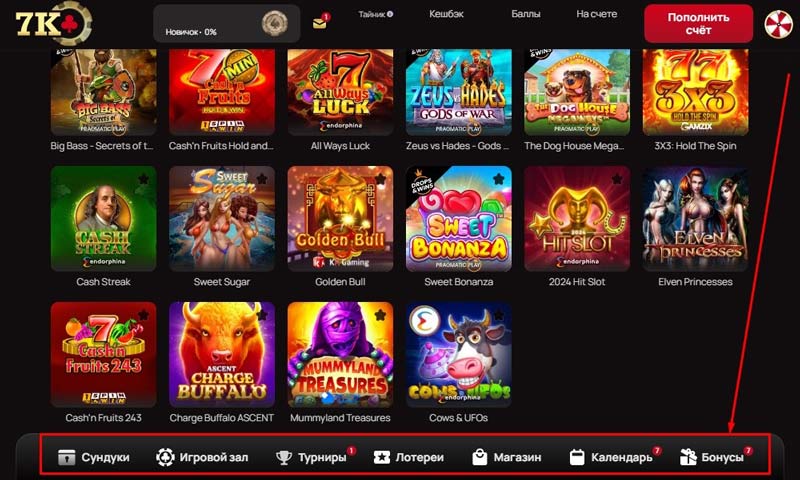
Task: Spin the red wheel of fortune icon
Action: coord(778,24)
